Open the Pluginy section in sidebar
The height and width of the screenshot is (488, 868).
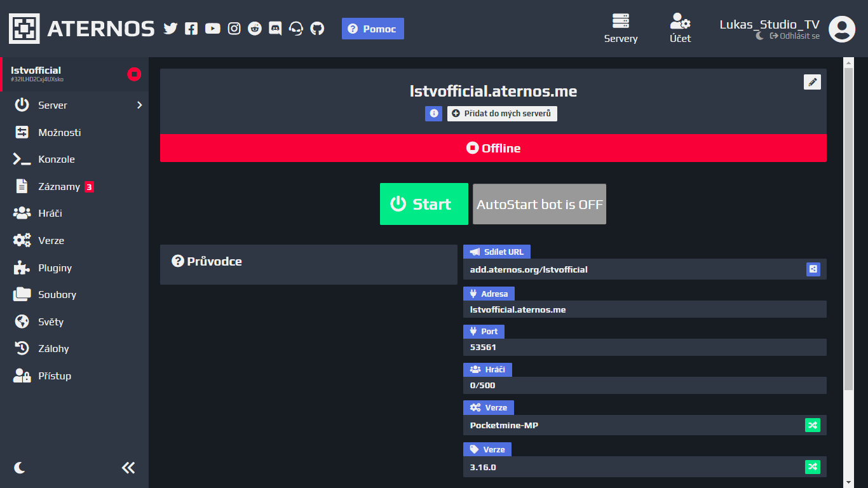(55, 268)
